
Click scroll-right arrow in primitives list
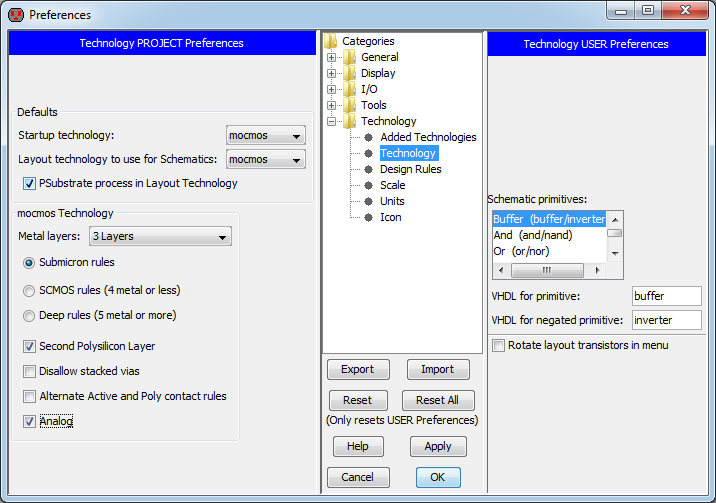(597, 270)
